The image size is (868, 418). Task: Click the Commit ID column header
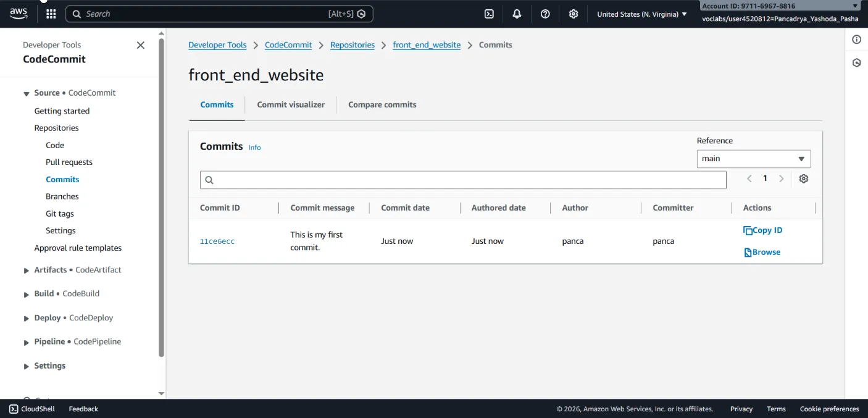pos(220,208)
